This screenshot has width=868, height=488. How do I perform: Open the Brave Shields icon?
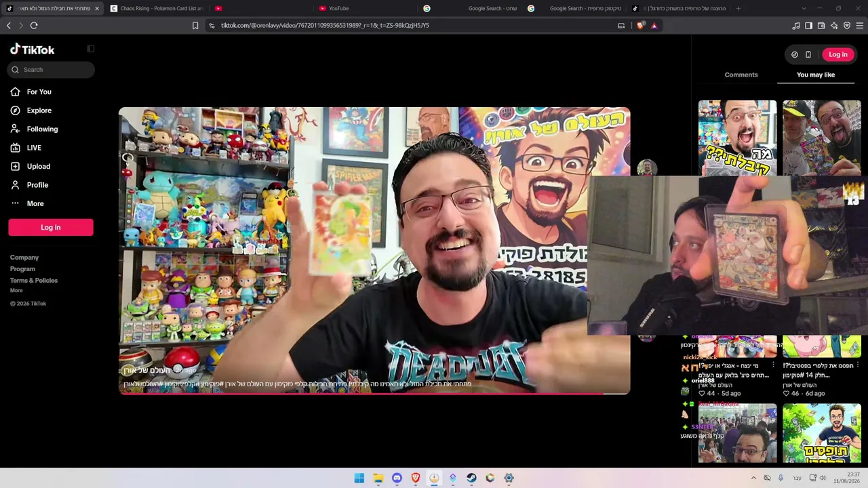[x=641, y=25]
